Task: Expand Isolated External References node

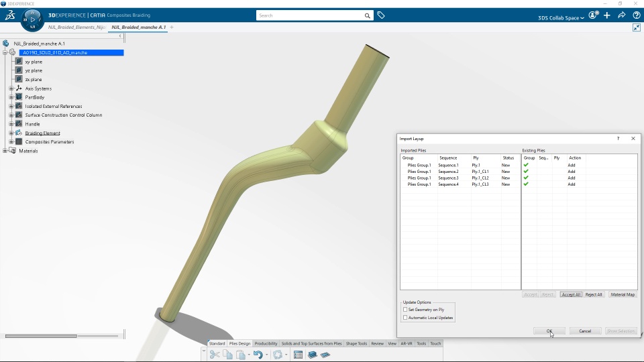Action: pyautogui.click(x=11, y=106)
